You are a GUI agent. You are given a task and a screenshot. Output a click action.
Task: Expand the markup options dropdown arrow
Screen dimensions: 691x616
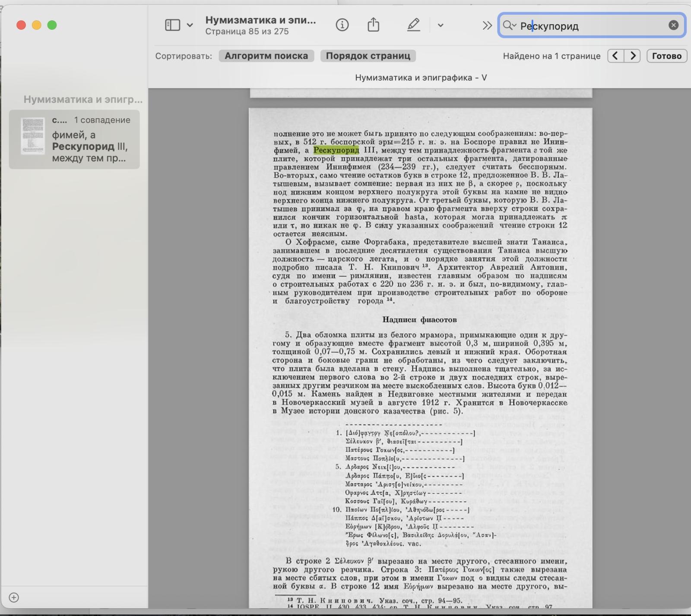point(441,25)
